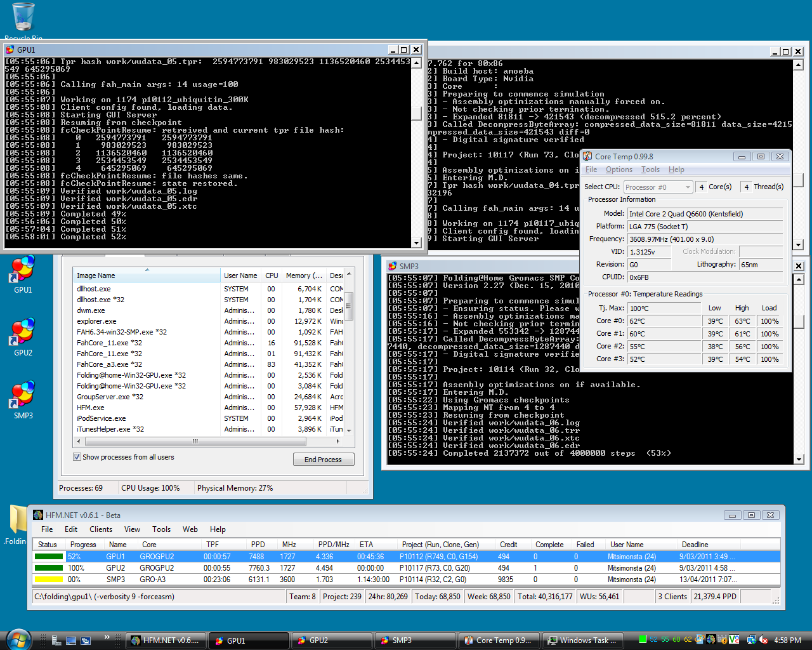
Task: Open HFM.NET Edit menu
Action: [x=71, y=529]
